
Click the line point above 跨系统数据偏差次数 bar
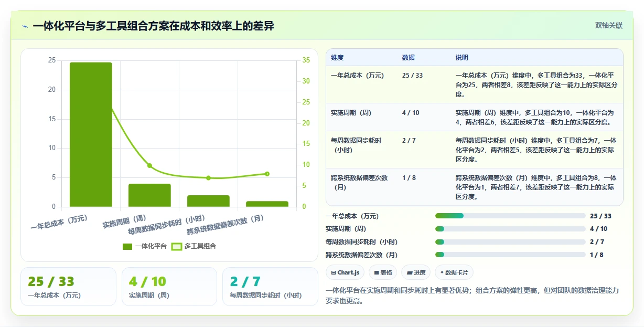(267, 174)
